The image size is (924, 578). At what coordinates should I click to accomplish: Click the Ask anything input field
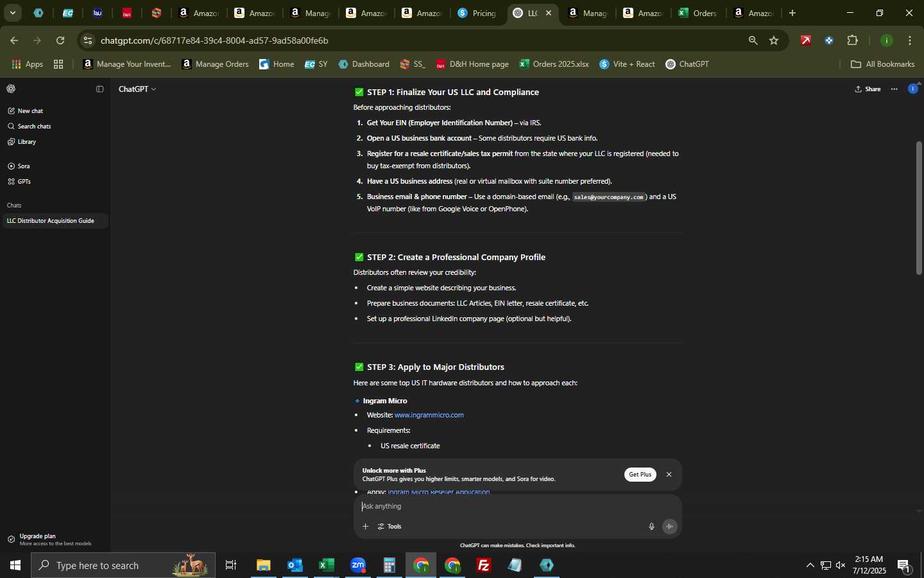517,507
